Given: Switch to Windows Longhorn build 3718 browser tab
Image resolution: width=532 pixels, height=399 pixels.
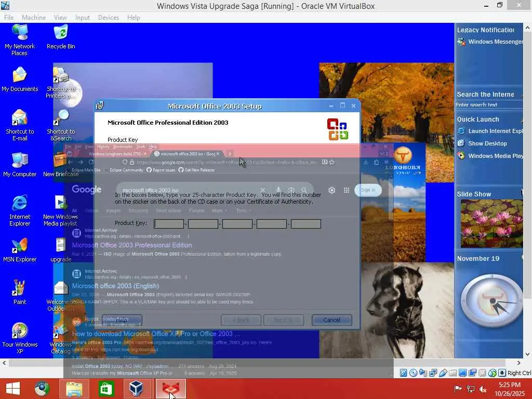Looking at the screenshot, I should tap(115, 154).
